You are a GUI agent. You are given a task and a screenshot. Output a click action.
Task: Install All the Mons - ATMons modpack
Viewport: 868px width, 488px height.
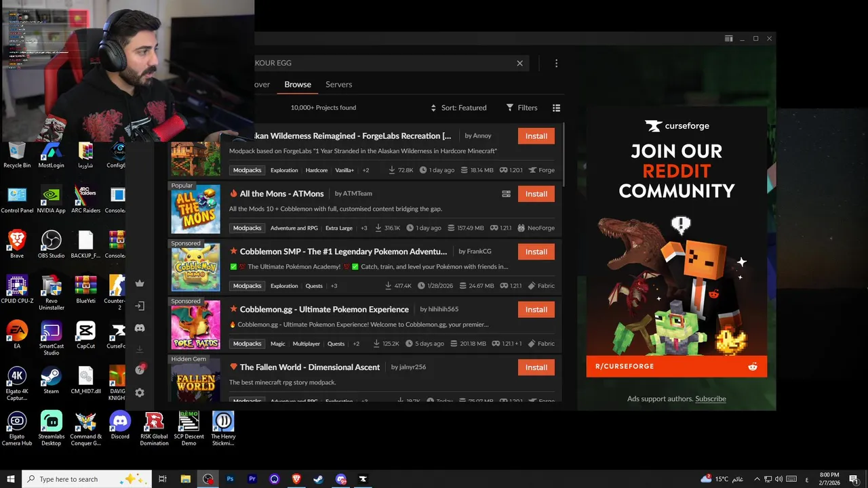pos(536,194)
